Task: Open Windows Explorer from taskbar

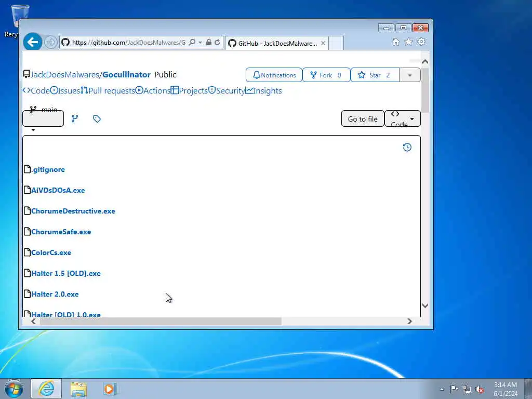Action: click(79, 389)
